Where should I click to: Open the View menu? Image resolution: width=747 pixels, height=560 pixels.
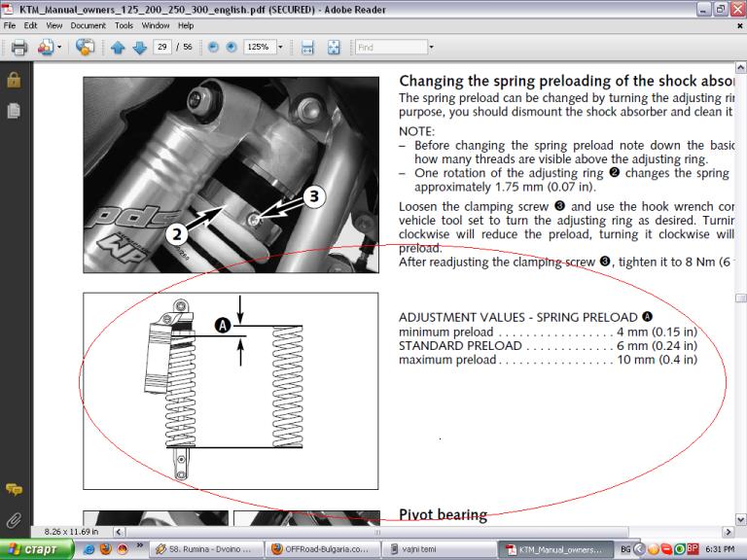pos(53,25)
